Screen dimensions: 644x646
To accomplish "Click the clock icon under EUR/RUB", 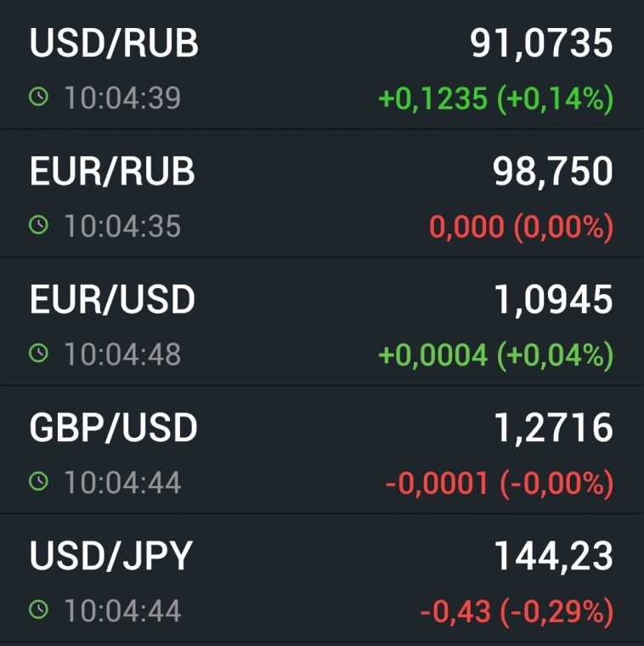I will coord(39,225).
